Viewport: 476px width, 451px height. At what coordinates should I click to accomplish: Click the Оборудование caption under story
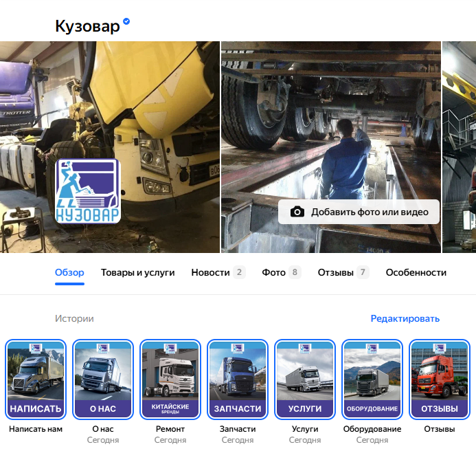click(372, 429)
